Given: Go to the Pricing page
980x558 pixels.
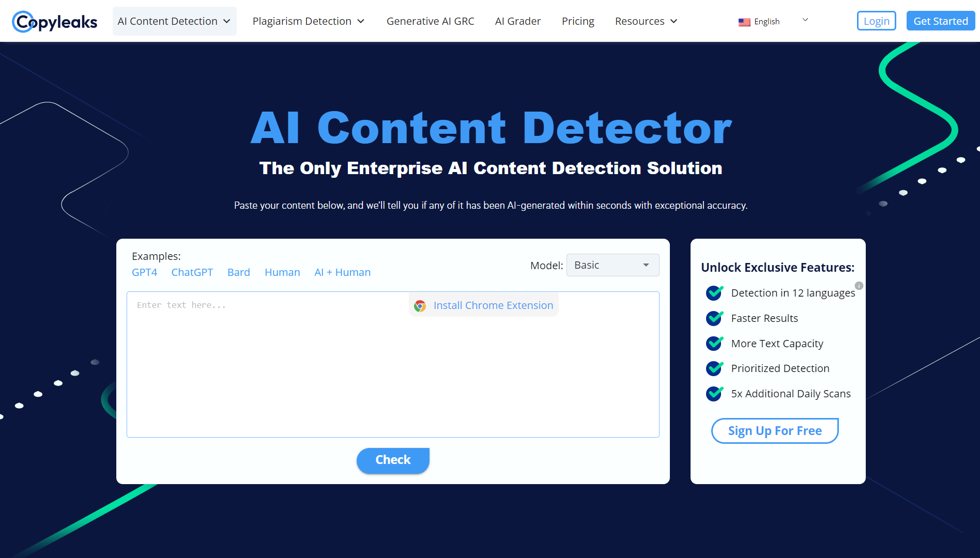Looking at the screenshot, I should (578, 21).
